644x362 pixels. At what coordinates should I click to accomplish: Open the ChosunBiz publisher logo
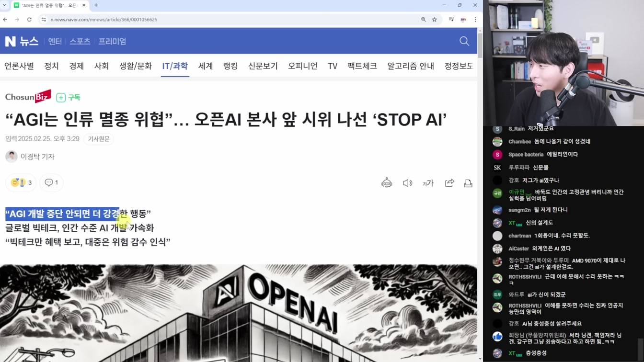28,97
